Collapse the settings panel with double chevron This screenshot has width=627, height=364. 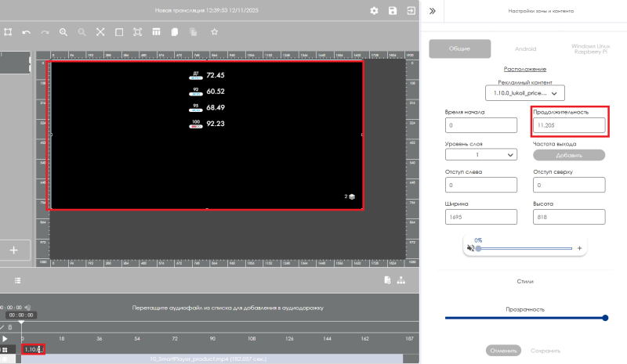[x=432, y=11]
